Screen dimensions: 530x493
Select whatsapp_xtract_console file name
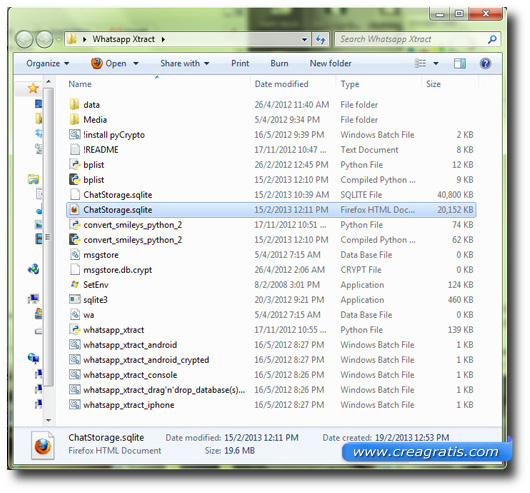(x=130, y=375)
